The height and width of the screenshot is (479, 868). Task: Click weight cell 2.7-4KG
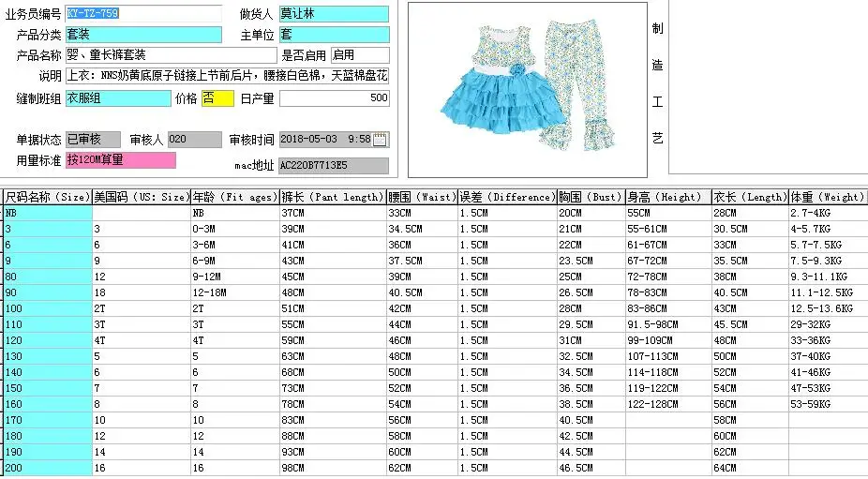pos(828,213)
